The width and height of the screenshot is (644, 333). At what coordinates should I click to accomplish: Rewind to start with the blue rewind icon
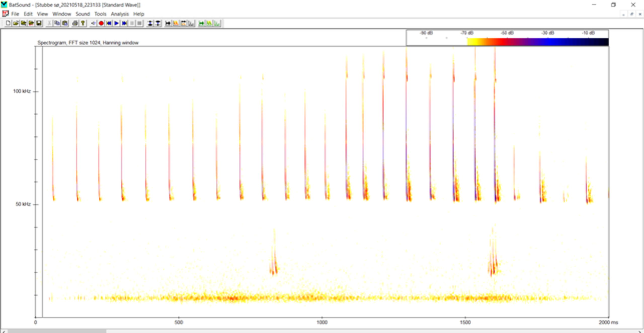tap(109, 23)
